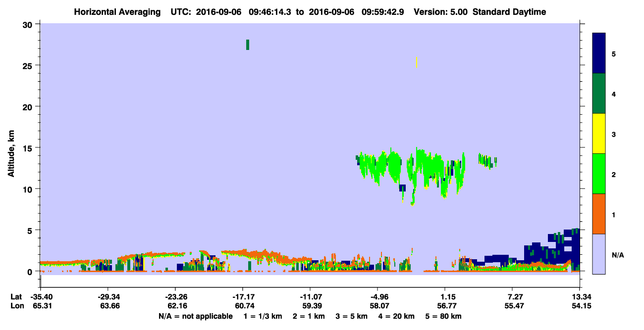Click the lavender N/A colorbar segment

[x=599, y=254]
